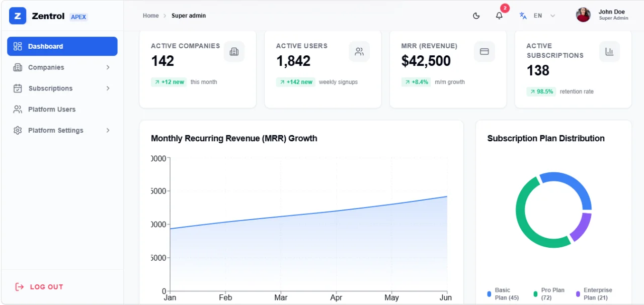Click the Enterprise Plan purple legend swatch
This screenshot has height=305, width=644.
tap(578, 294)
